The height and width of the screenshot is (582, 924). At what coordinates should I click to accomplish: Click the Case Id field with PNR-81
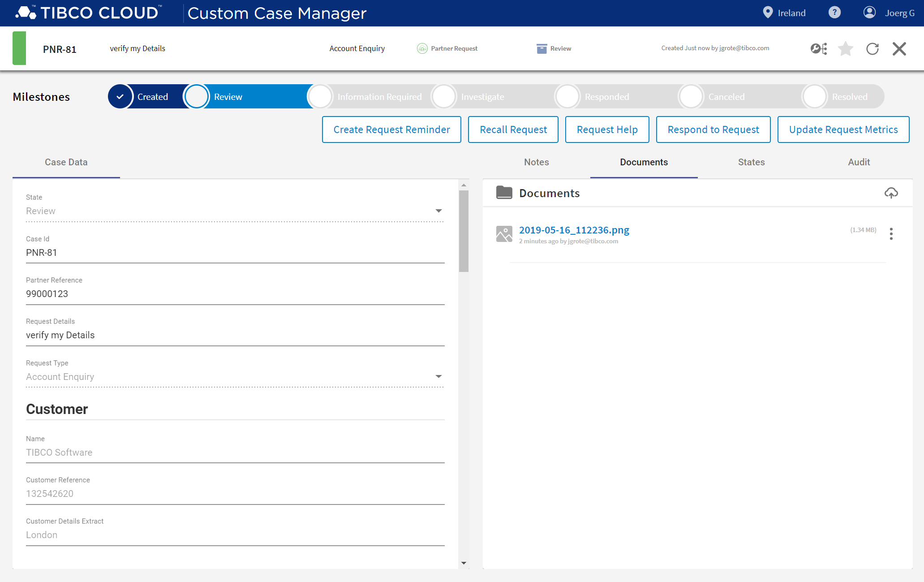(235, 253)
